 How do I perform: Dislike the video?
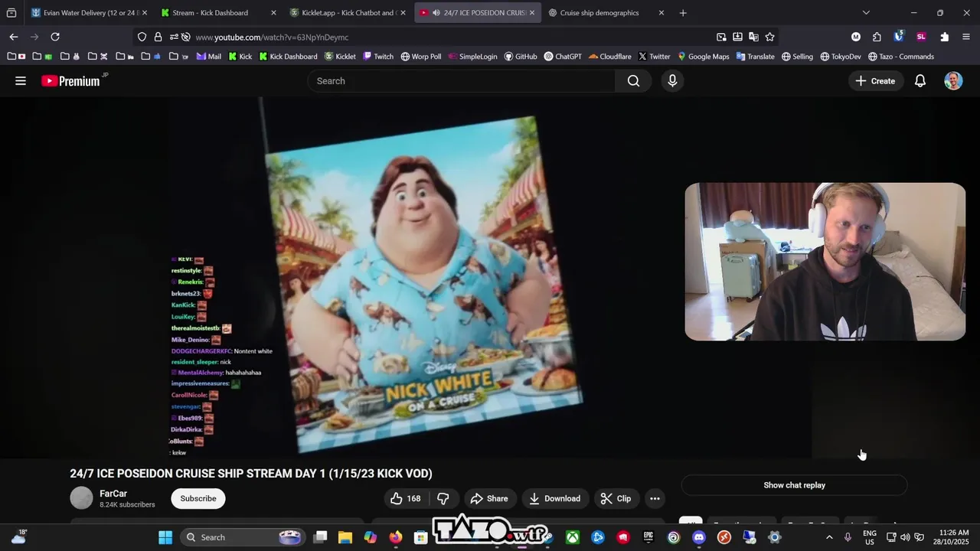443,499
